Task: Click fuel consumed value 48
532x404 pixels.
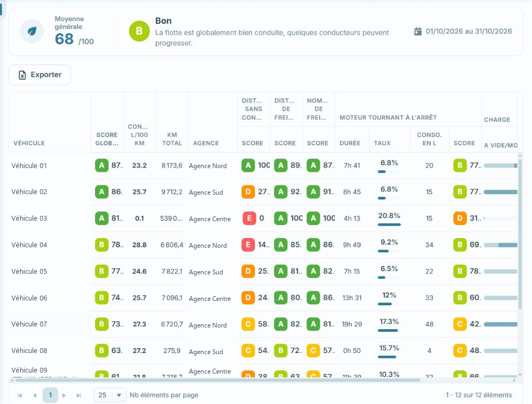Action: [429, 324]
